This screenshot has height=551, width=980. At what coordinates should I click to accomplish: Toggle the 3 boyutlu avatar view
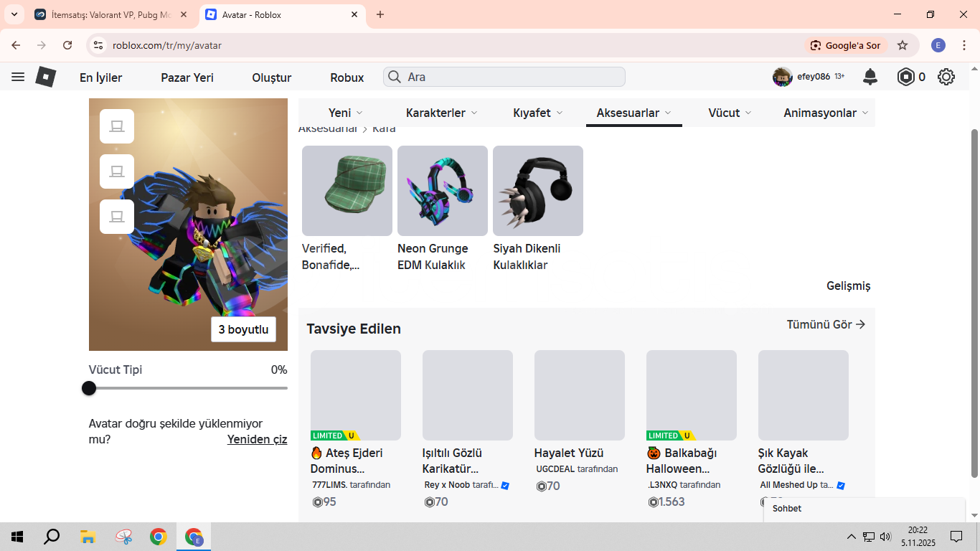243,329
